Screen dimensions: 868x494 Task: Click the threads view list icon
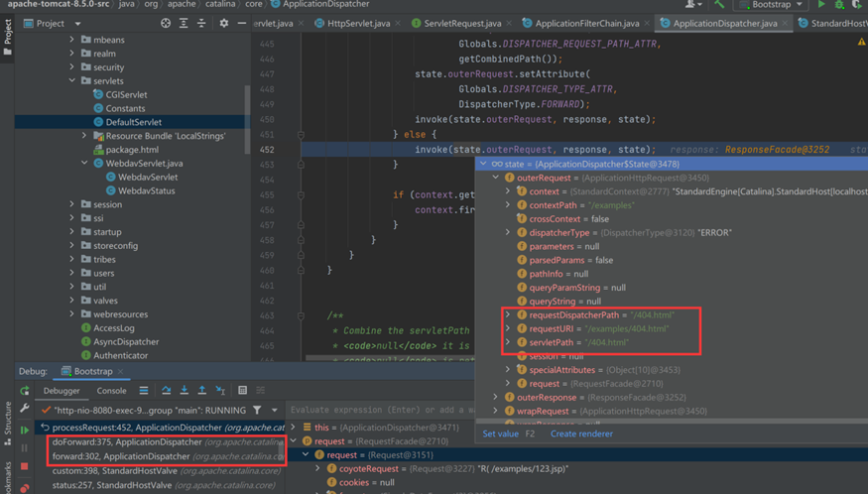[x=144, y=391]
